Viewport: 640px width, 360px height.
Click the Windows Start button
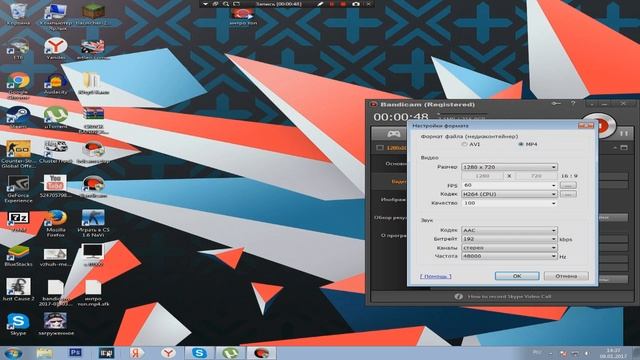click(x=14, y=353)
